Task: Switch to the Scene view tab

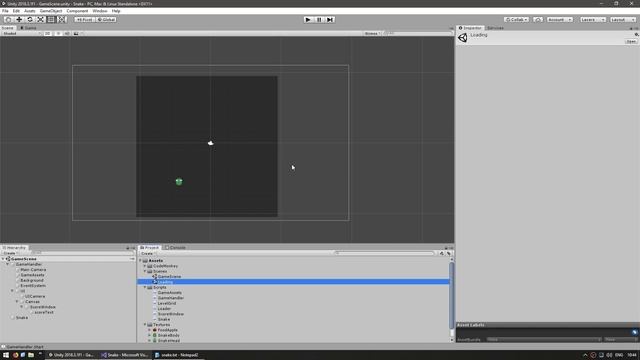Action: (7, 28)
